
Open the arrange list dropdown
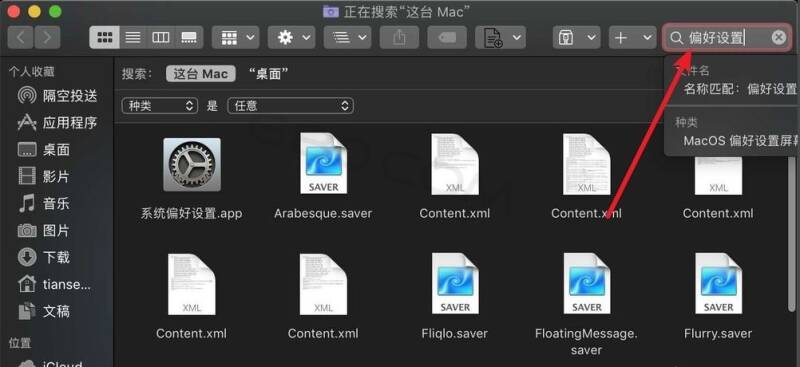coord(347,37)
